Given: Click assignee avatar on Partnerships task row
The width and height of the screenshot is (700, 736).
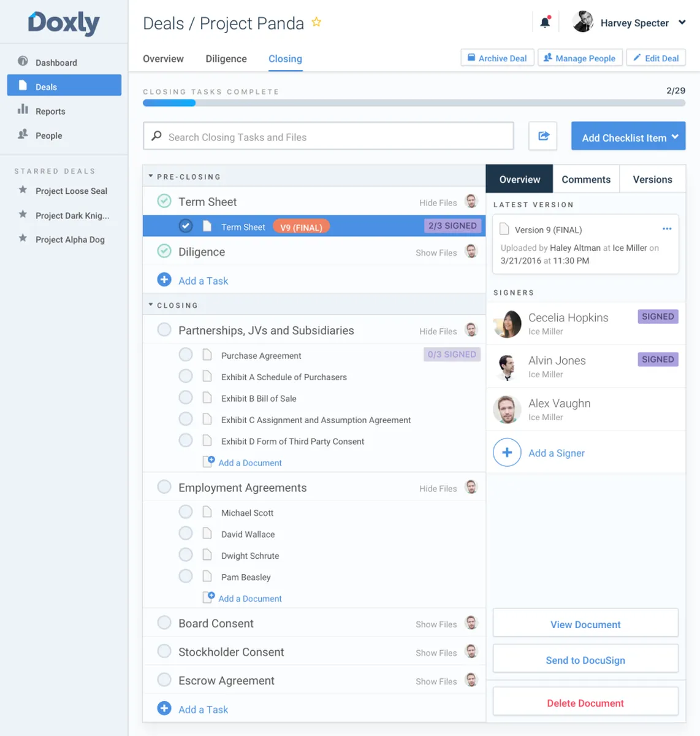Looking at the screenshot, I should [471, 330].
